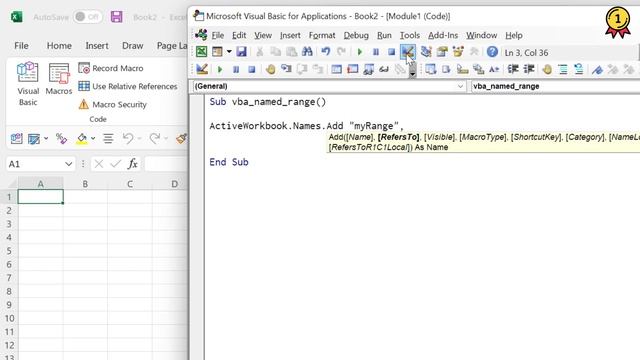Undo last edit in VBA editor

325,52
